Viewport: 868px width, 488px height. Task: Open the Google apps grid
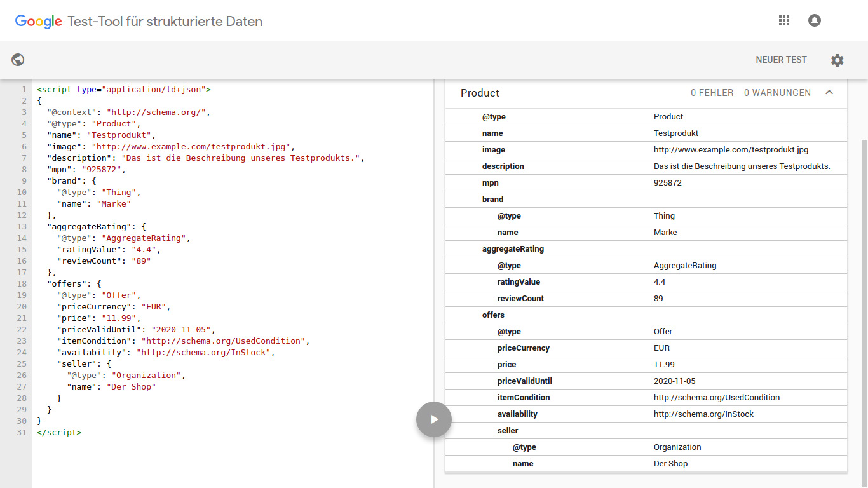coord(783,20)
